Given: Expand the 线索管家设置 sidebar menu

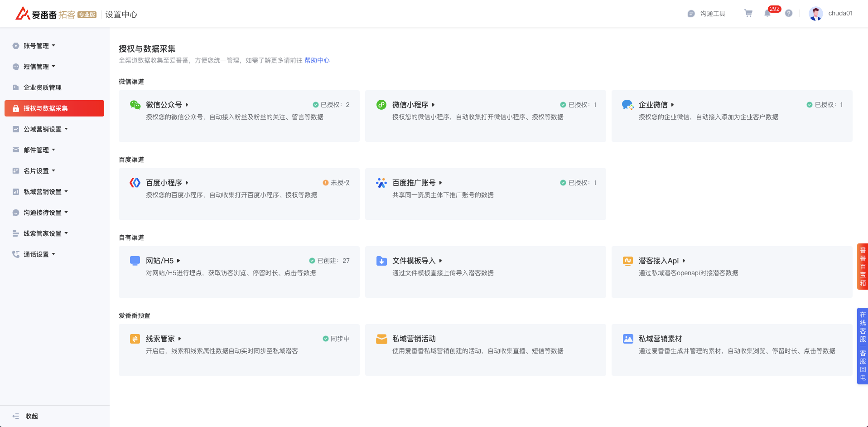Looking at the screenshot, I should click(54, 233).
